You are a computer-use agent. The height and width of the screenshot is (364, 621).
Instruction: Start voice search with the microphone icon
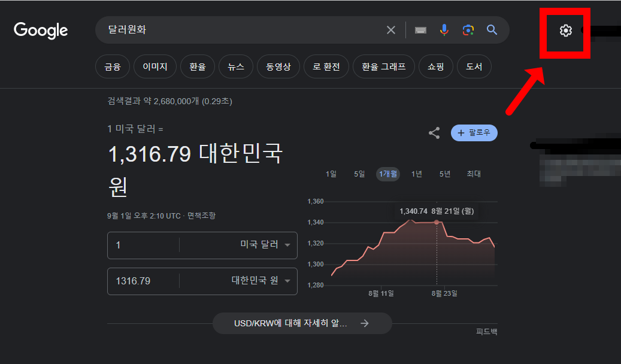pyautogui.click(x=444, y=29)
